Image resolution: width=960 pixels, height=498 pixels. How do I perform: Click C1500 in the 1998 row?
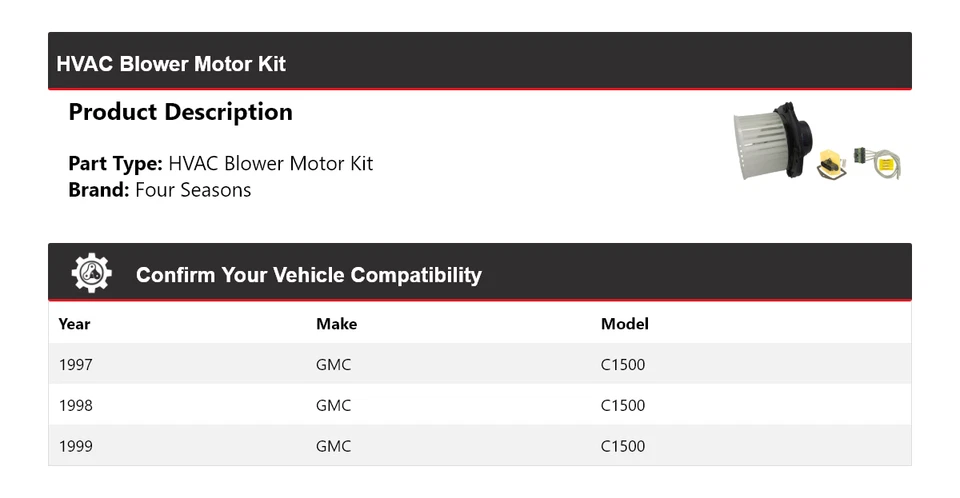pos(622,406)
